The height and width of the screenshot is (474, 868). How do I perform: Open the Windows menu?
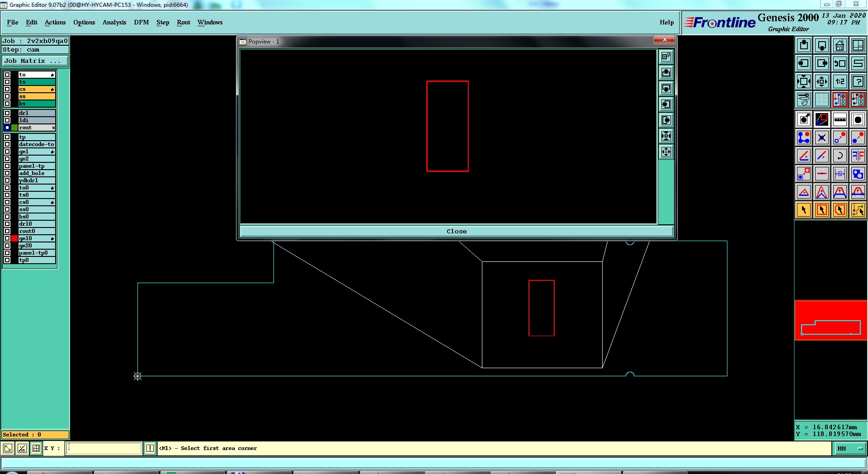(x=210, y=22)
